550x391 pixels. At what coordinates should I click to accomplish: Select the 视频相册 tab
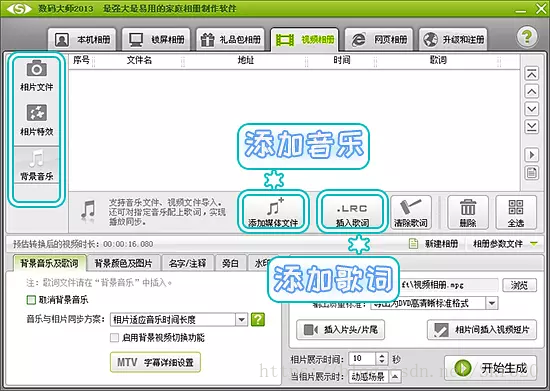pyautogui.click(x=304, y=40)
